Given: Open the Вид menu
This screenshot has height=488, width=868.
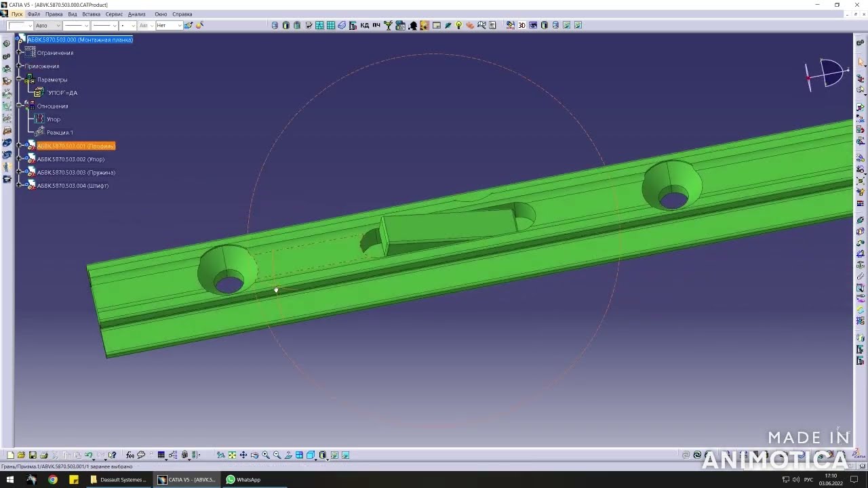Looking at the screenshot, I should coord(73,14).
